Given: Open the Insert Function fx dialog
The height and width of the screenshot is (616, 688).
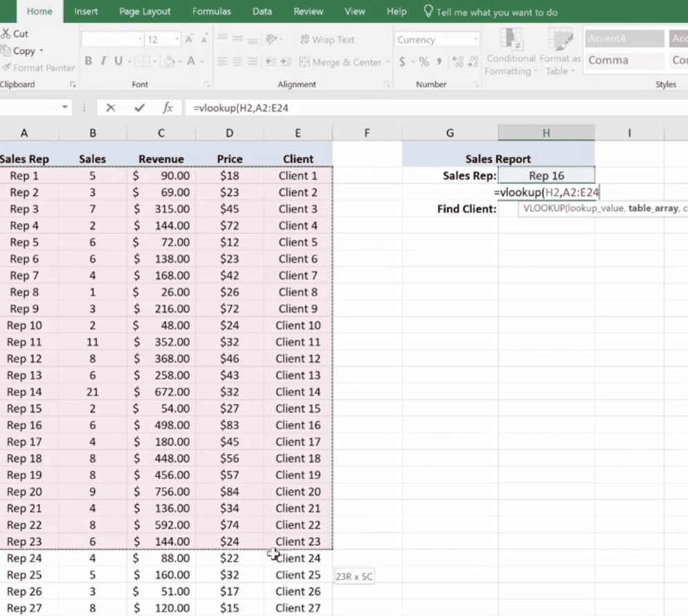Looking at the screenshot, I should 168,108.
